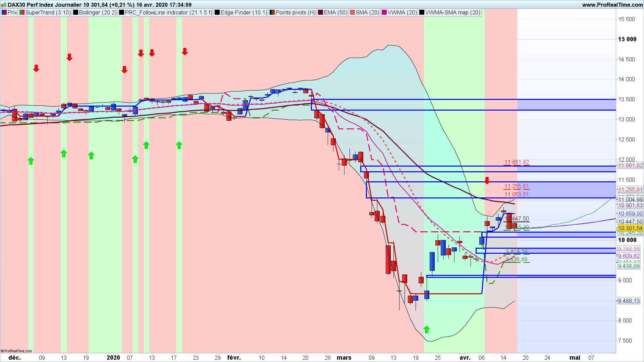Select the Bollinger (20 2) indicator label

click(x=98, y=12)
